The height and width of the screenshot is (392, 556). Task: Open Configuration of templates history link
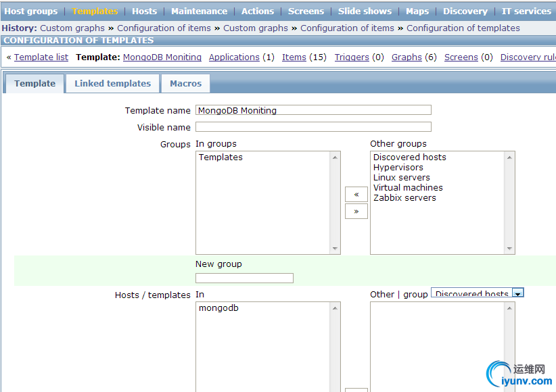[x=463, y=28]
